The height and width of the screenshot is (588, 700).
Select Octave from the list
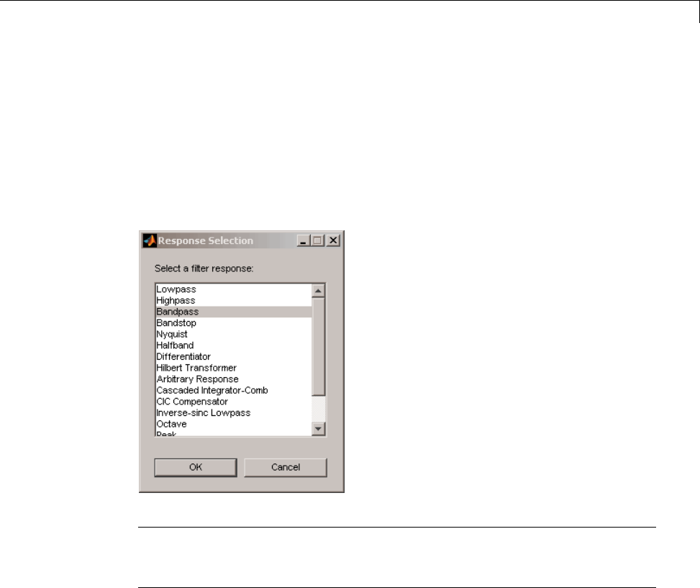point(234,424)
